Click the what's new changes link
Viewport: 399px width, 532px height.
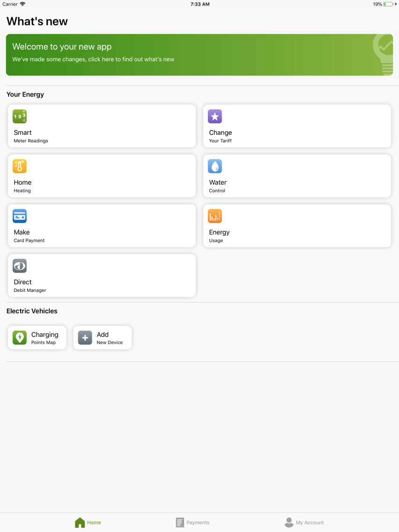[x=93, y=59]
